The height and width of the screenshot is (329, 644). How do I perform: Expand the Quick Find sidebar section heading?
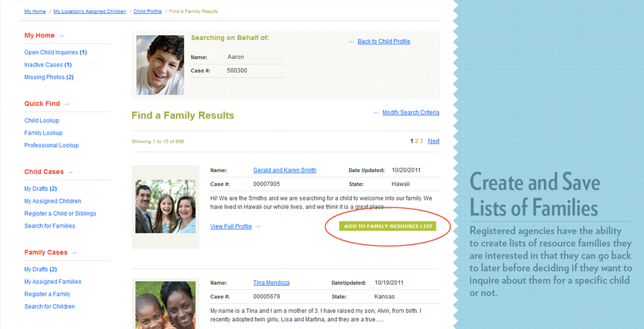(43, 103)
